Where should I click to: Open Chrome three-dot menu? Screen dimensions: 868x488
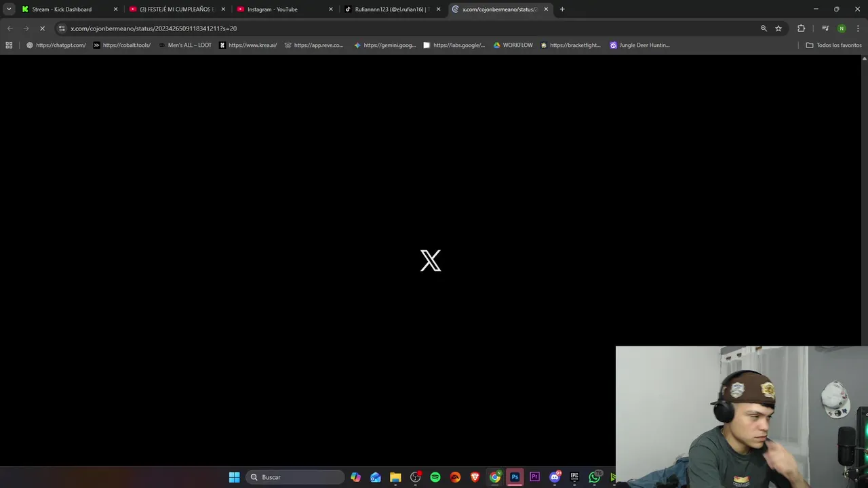[x=858, y=28]
